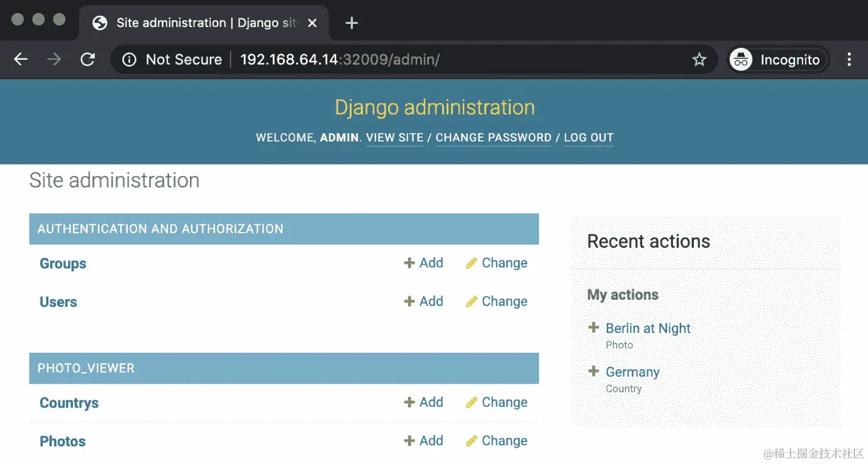868x464 pixels.
Task: Click the plus icon beside Users Add
Action: tap(409, 301)
